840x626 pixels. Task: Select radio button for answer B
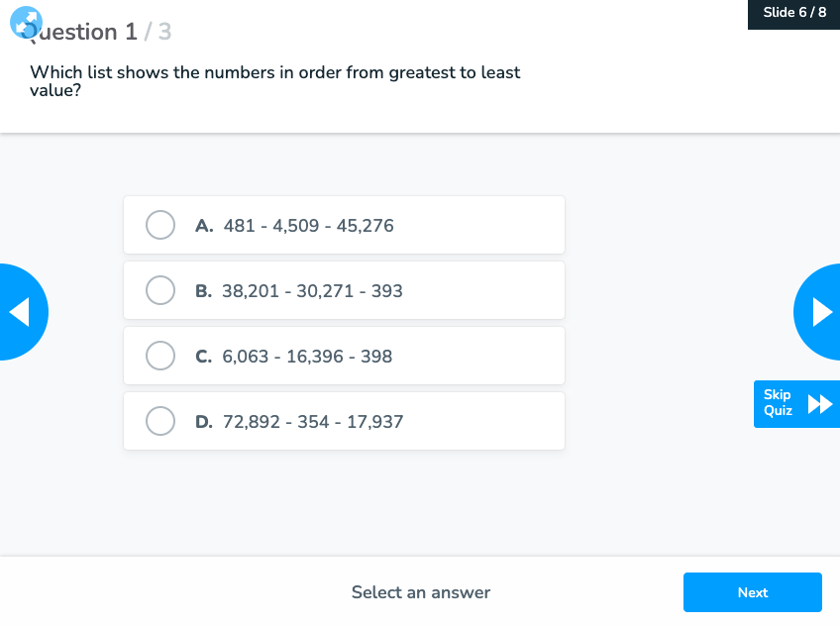pyautogui.click(x=160, y=290)
